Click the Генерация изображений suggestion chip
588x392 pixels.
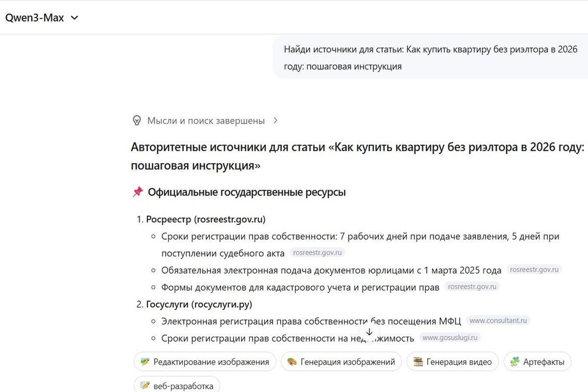tap(341, 362)
